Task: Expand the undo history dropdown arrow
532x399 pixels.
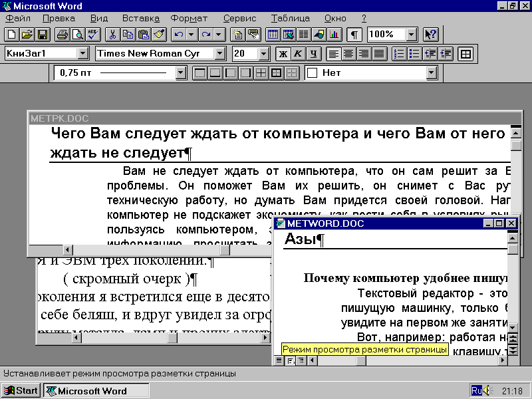Action: point(192,35)
